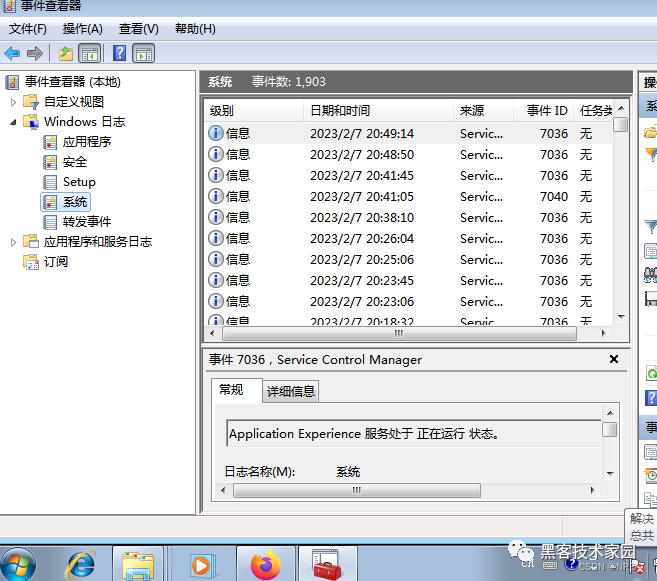Select the event at 2023/2/7 20:25:06
Image resolution: width=657 pixels, height=581 pixels.
[x=408, y=259]
